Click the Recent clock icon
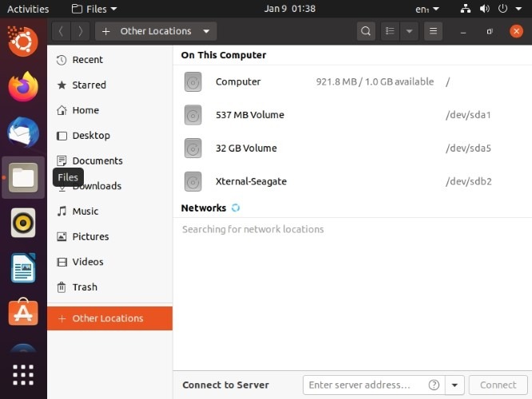 62,60
